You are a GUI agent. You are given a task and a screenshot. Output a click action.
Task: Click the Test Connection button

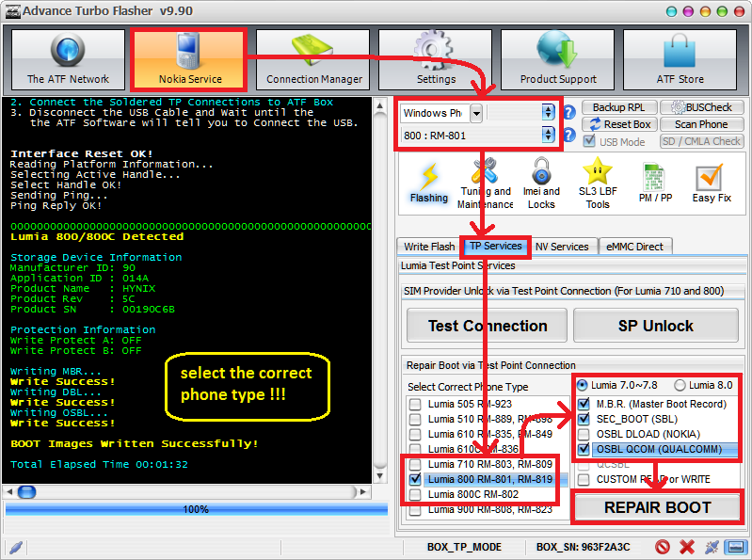tap(487, 326)
